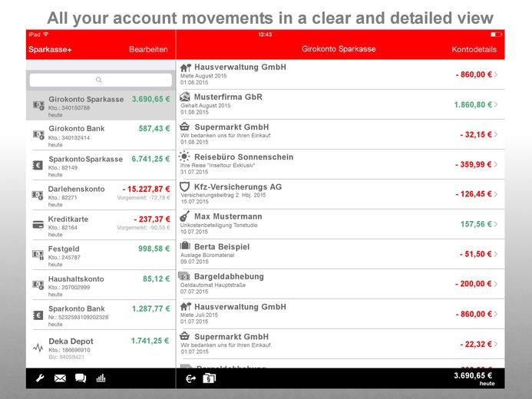The height and width of the screenshot is (399, 532).
Task: Tap the -15.227,87 € loan balance
Action: (146, 189)
